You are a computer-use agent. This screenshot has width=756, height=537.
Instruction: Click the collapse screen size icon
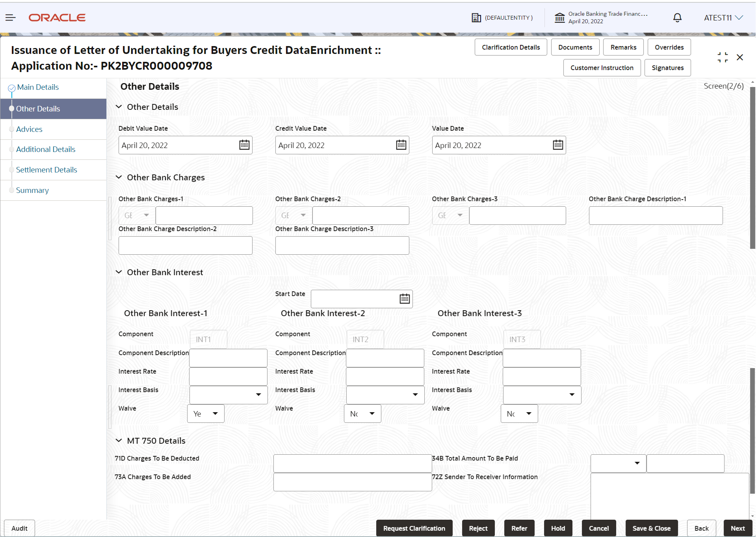click(x=723, y=57)
